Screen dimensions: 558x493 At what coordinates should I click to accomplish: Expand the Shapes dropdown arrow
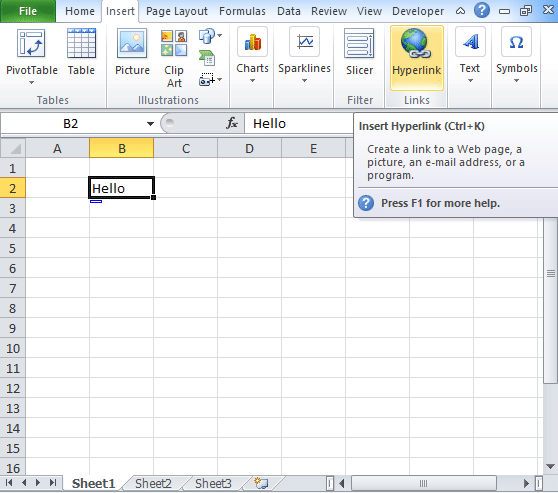(220, 35)
